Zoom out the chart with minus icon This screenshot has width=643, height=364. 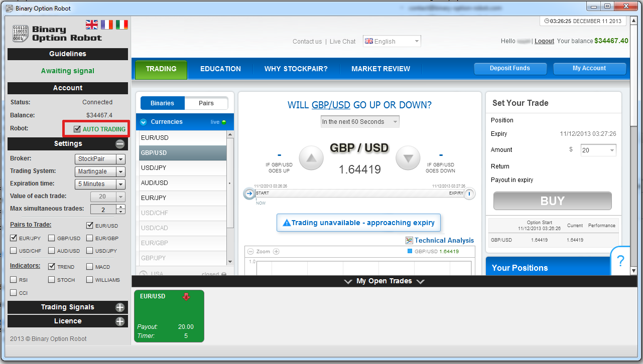click(x=250, y=252)
